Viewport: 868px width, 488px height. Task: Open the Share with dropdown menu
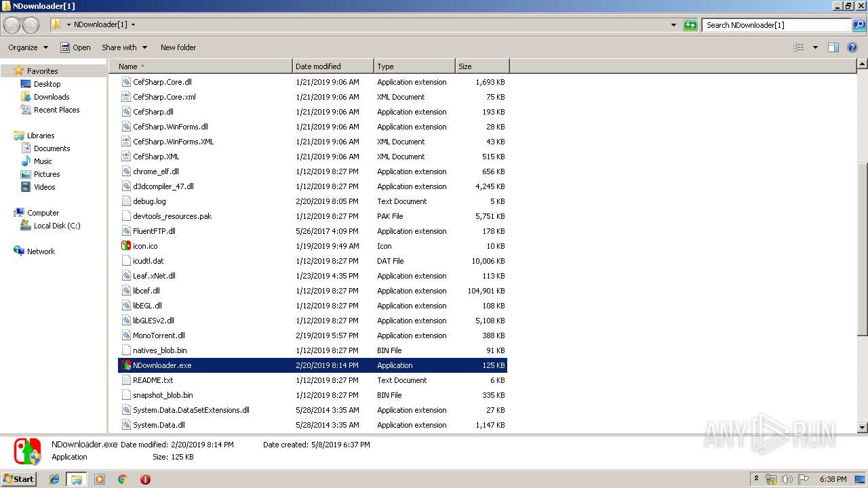click(x=124, y=47)
